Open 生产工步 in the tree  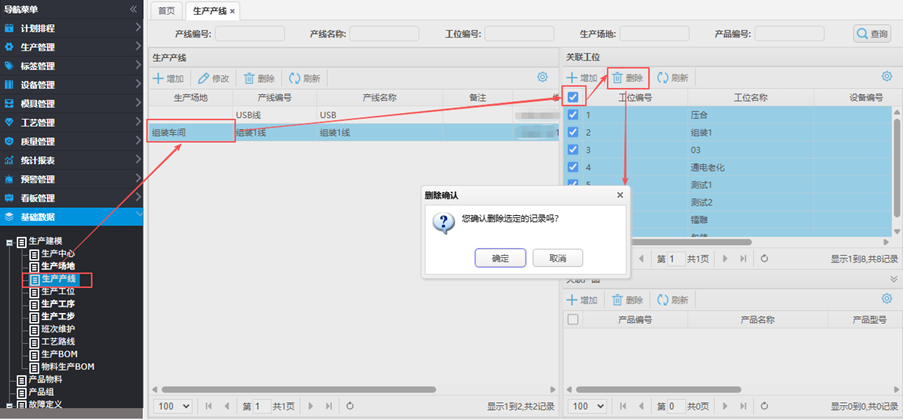58,316
